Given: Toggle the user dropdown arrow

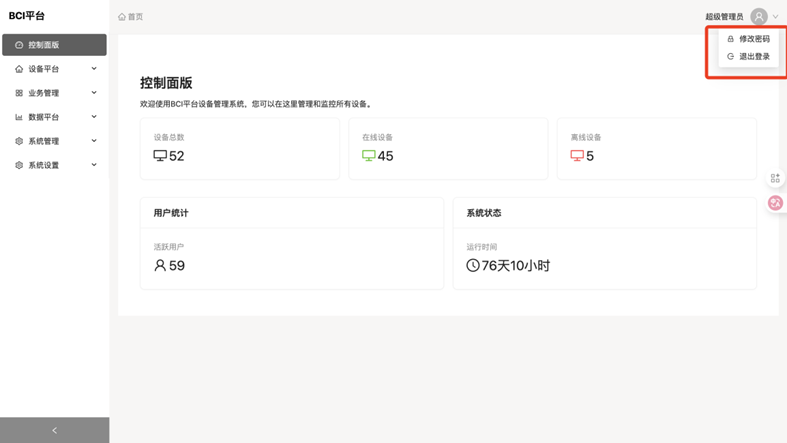Looking at the screenshot, I should coord(775,17).
